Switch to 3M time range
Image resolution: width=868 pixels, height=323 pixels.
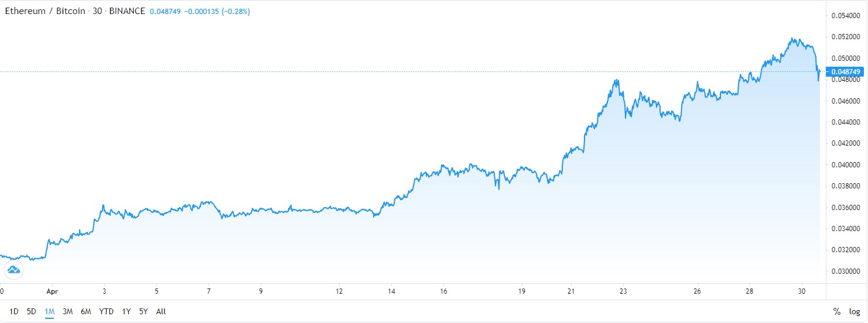pos(67,311)
